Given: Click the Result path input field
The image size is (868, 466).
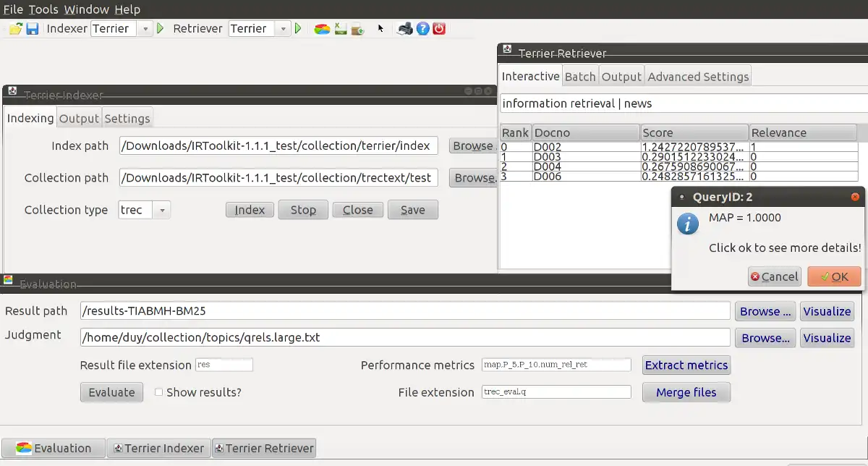Looking at the screenshot, I should pos(405,311).
